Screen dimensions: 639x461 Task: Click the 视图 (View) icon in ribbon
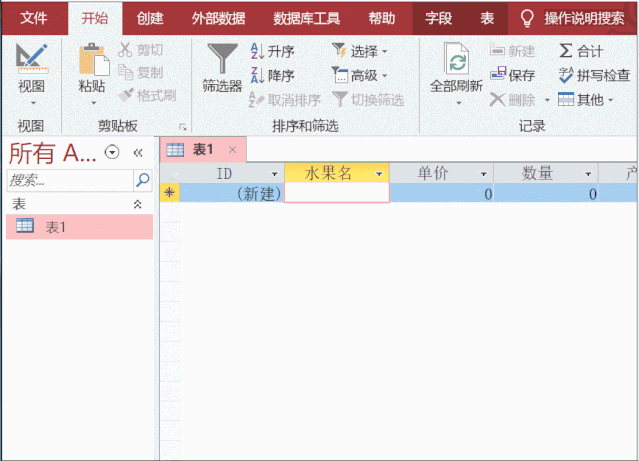(32, 62)
